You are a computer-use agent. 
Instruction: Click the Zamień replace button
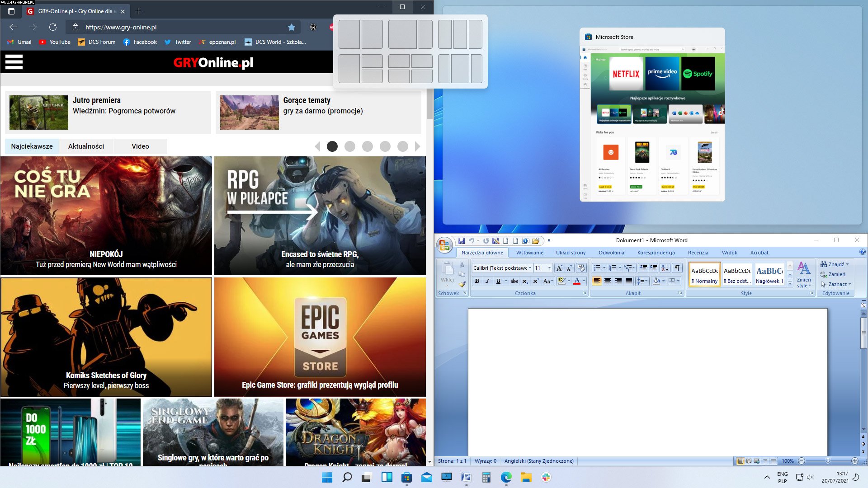[x=833, y=274]
